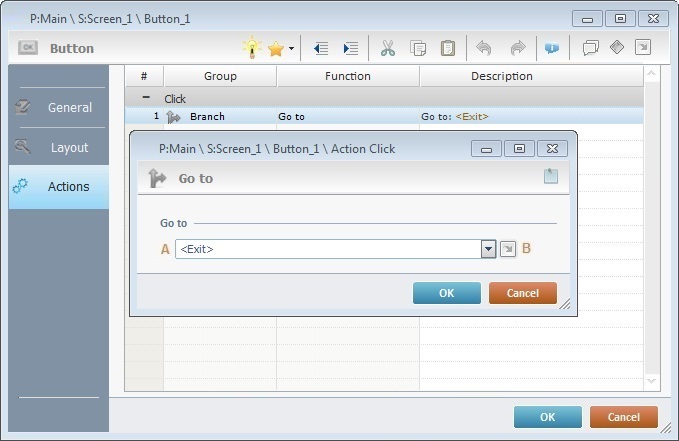Select the Actions tab
679x441 pixels.
tap(58, 186)
